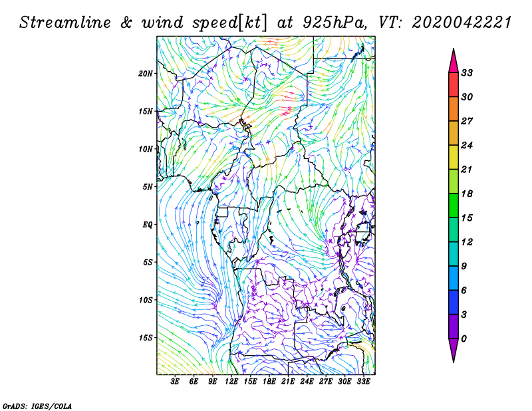The width and height of the screenshot is (532, 411).
Task: Click the 33E longitude axis label
Action: 364,382
